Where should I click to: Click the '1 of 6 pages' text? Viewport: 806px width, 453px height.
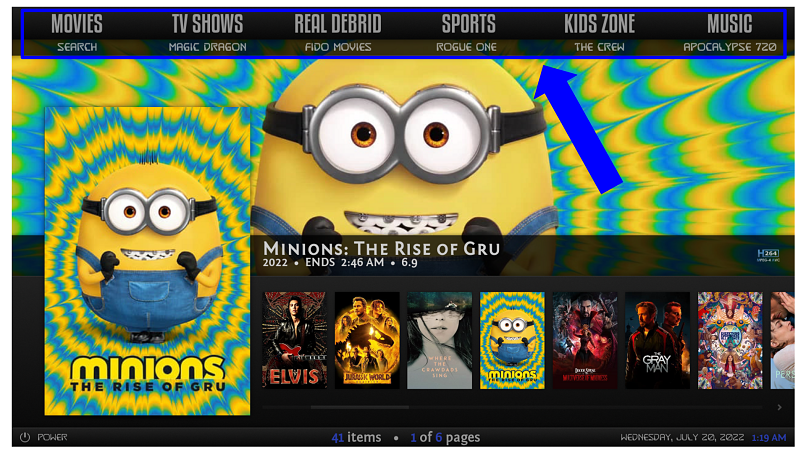pyautogui.click(x=445, y=437)
